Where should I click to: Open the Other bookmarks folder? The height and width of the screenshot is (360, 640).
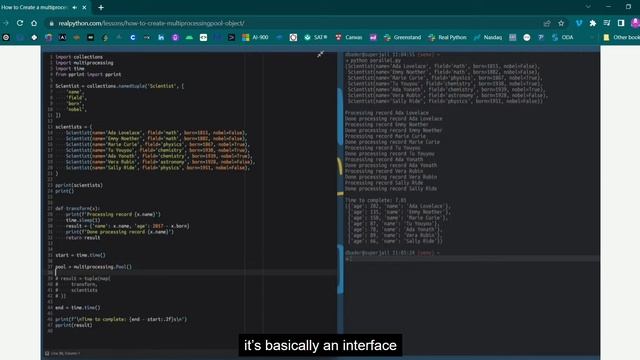point(621,37)
